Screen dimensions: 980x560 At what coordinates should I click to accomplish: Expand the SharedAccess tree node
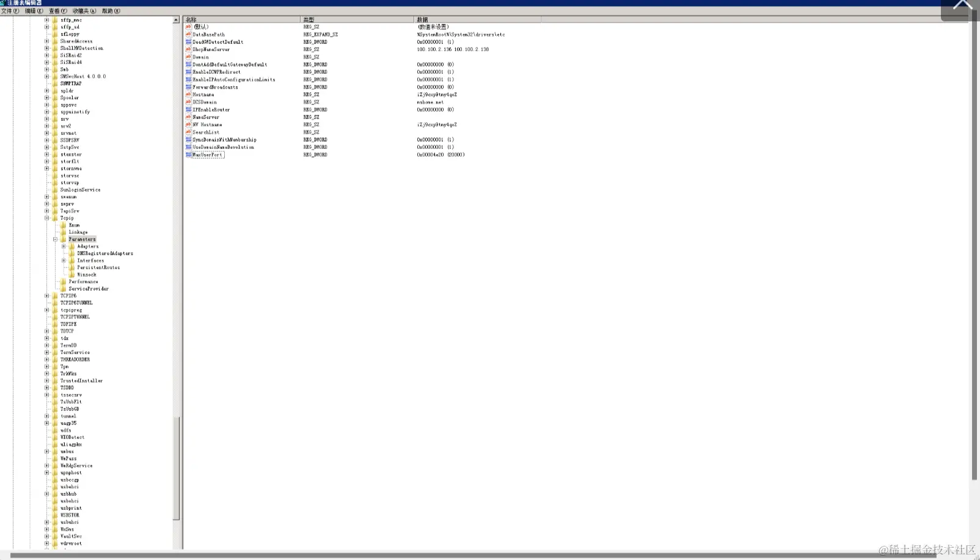[x=47, y=41]
